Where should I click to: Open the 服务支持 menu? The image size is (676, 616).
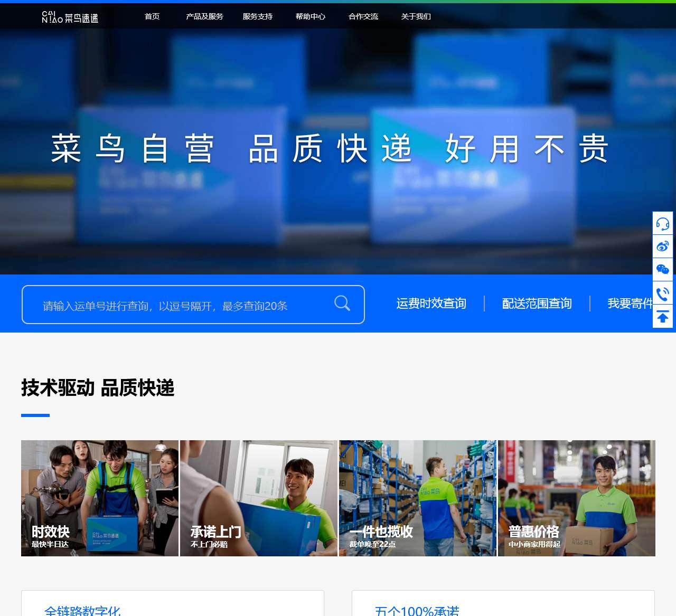click(x=258, y=16)
